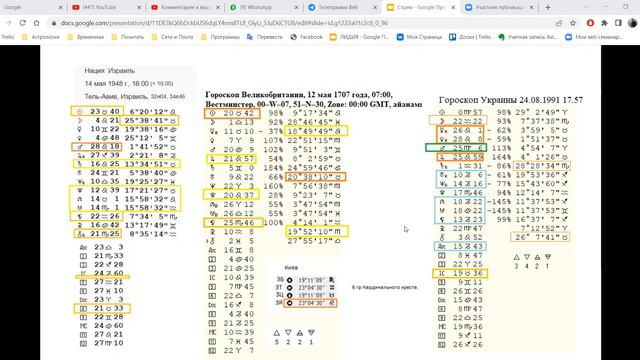The height and width of the screenshot is (360, 640).
Task: Open the Учетная запись Ast... bookmark
Action: [528, 37]
